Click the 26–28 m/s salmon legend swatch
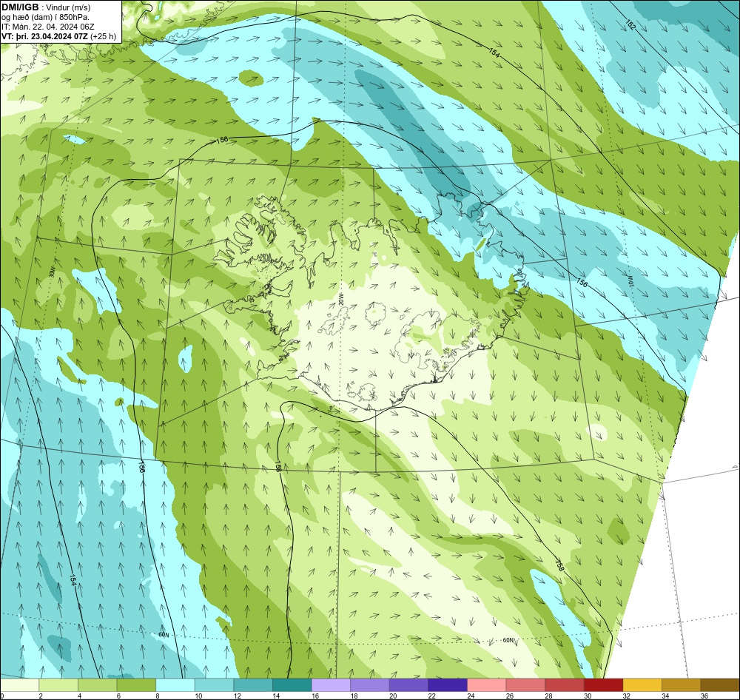Viewport: 740px width, 700px height. pyautogui.click(x=525, y=685)
